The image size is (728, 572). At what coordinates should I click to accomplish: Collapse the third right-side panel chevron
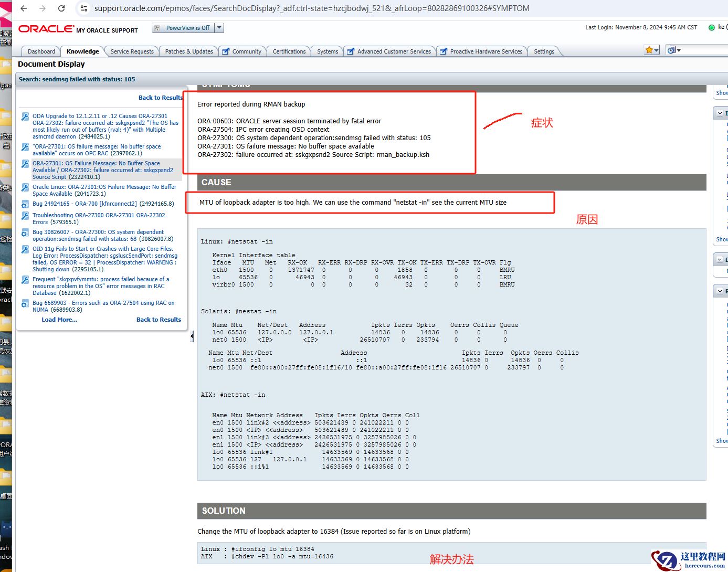[x=720, y=291]
